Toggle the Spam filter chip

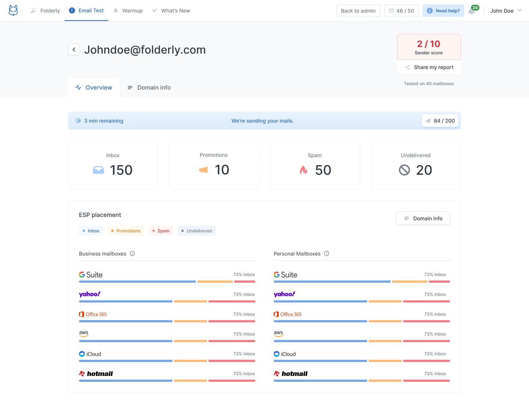point(161,231)
